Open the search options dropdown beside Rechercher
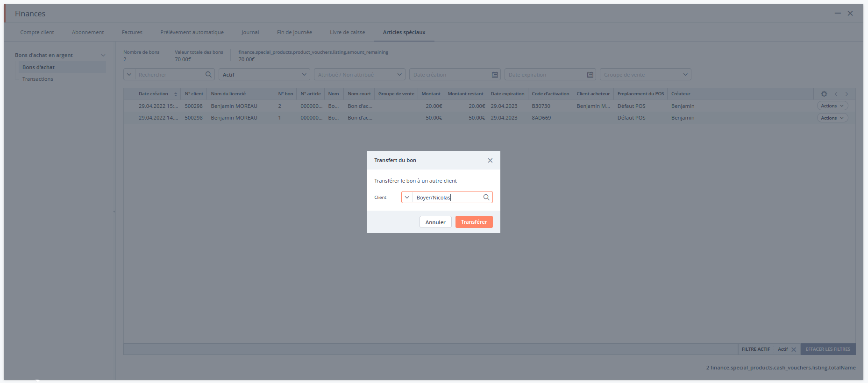The width and height of the screenshot is (868, 383). point(129,74)
